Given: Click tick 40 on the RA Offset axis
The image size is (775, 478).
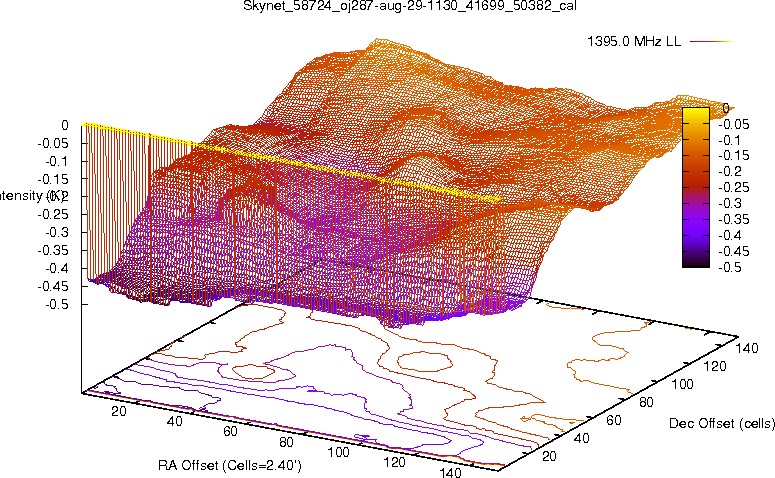Looking at the screenshot, I should point(174,421).
